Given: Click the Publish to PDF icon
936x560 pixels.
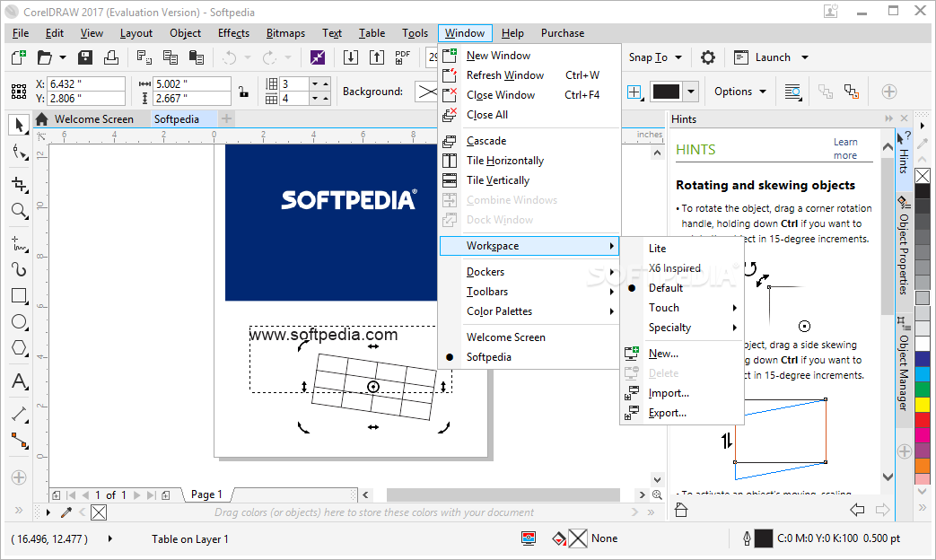Looking at the screenshot, I should 403,57.
